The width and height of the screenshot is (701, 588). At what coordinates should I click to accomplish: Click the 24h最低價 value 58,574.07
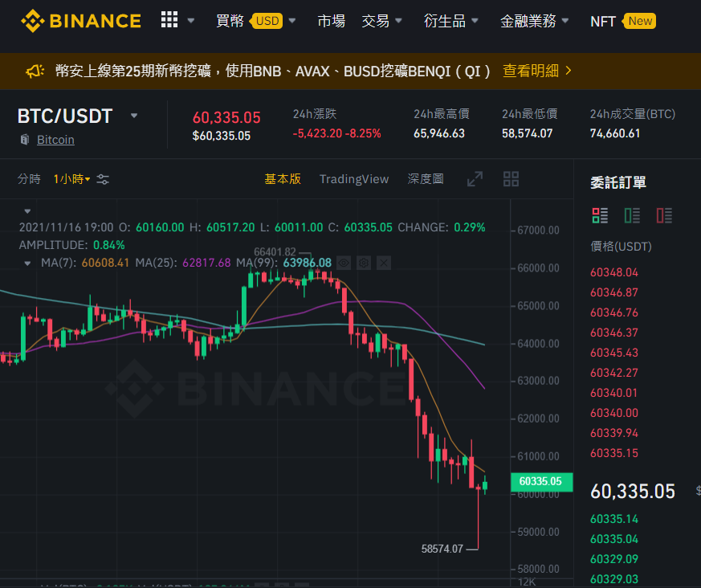click(x=527, y=133)
